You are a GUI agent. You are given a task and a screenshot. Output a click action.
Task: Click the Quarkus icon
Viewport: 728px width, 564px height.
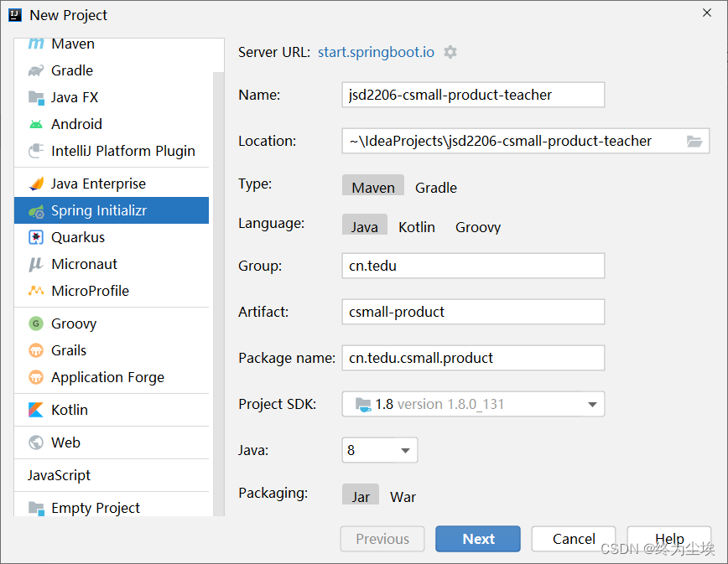[36, 237]
